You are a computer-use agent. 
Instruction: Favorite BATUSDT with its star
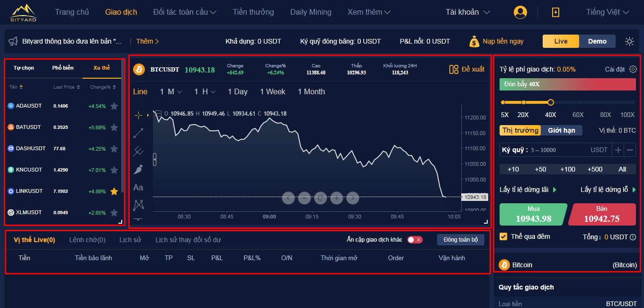click(114, 127)
